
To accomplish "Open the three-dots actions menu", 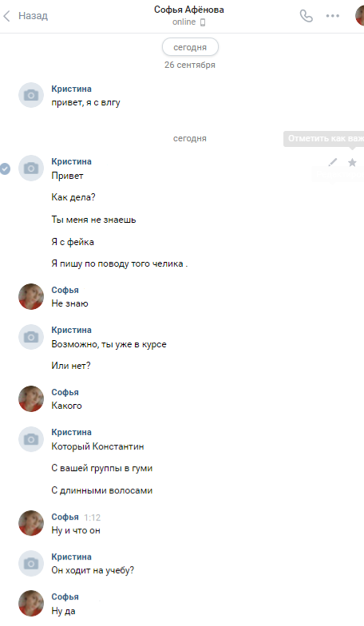I will pyautogui.click(x=332, y=16).
